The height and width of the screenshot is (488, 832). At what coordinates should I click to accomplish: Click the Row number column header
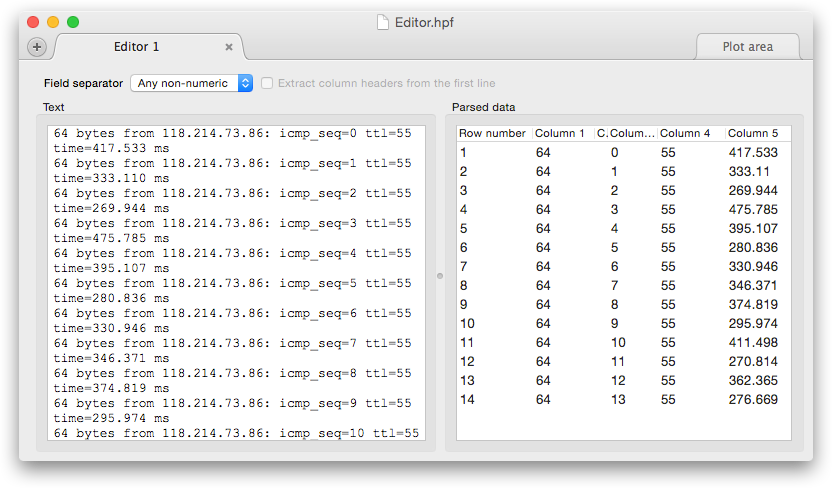492,133
